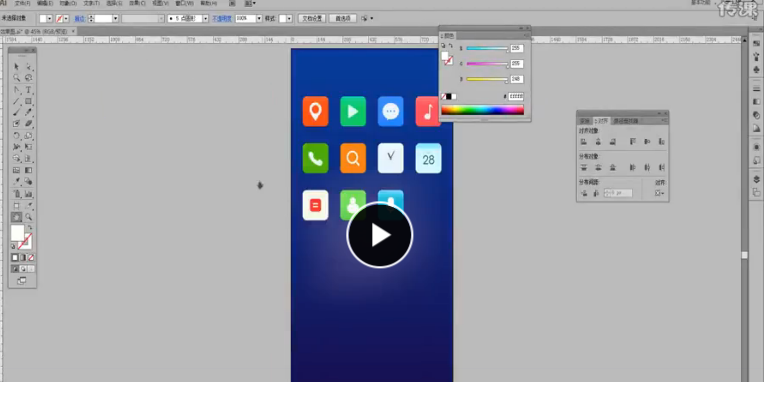Select the Lasso tool
The height and width of the screenshot is (405, 764).
pyautogui.click(x=29, y=78)
